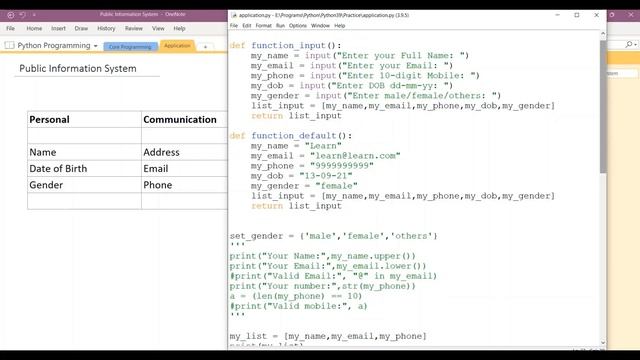Click the Email table cell
The width and height of the screenshot is (640, 360).
pos(184,169)
